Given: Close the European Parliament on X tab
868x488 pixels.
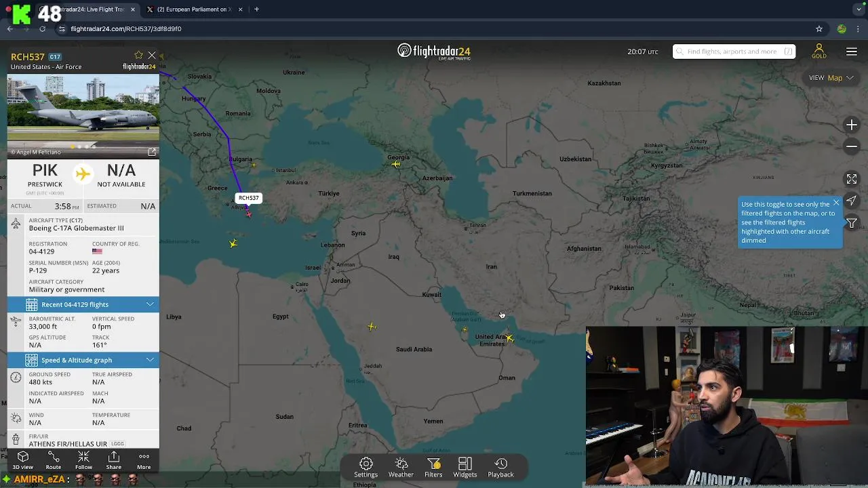Looking at the screenshot, I should pyautogui.click(x=240, y=9).
